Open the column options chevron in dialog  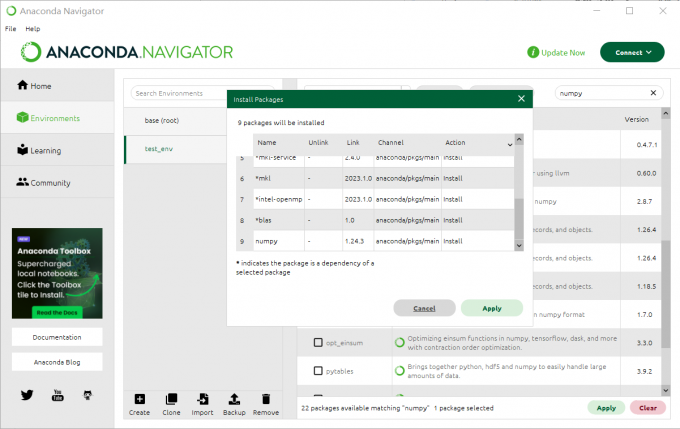coord(510,144)
